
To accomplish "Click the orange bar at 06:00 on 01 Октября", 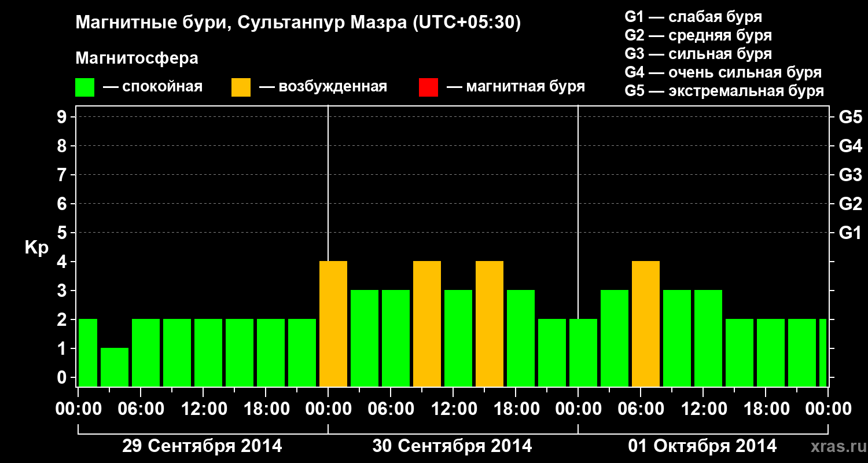I will pyautogui.click(x=646, y=324).
